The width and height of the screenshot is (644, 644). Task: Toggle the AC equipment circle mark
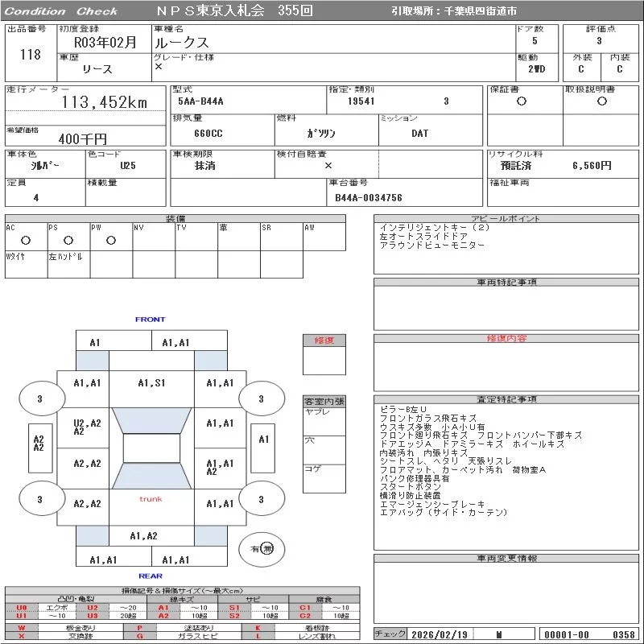[26, 240]
